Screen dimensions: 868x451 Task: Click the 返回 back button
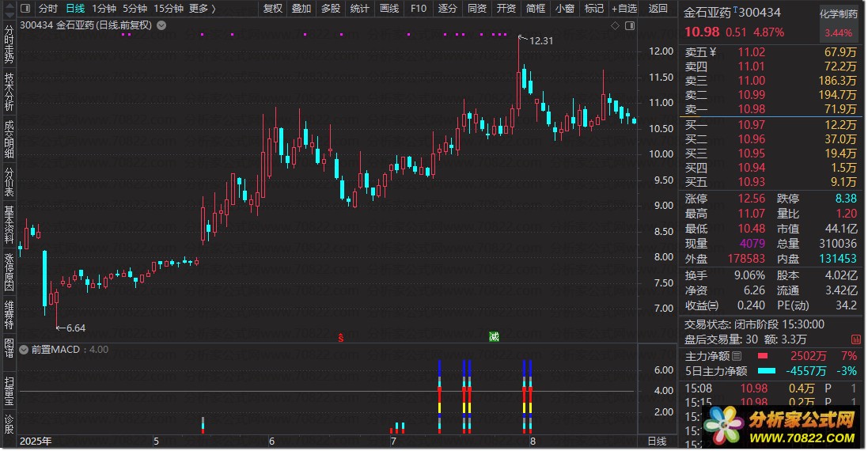click(x=658, y=9)
